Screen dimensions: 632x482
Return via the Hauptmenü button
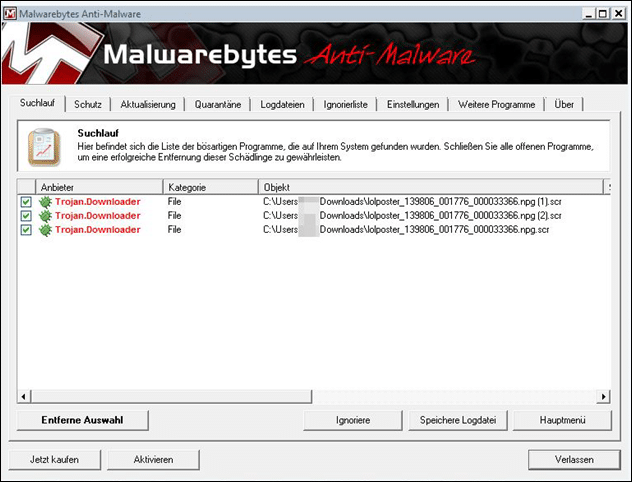tap(563, 420)
